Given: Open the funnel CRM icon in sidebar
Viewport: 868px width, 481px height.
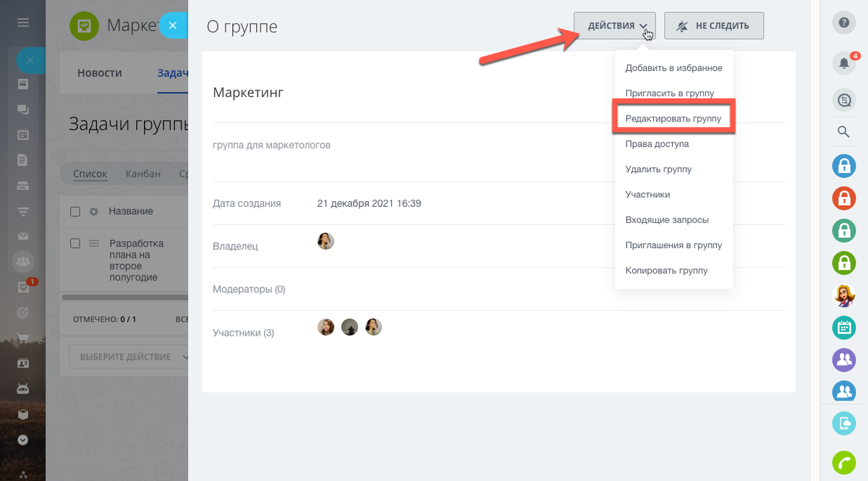Looking at the screenshot, I should click(22, 210).
